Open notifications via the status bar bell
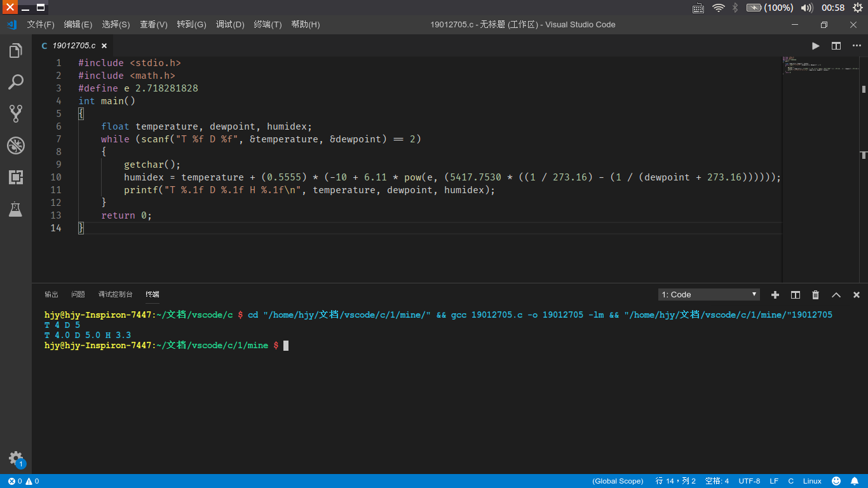 coord(854,481)
